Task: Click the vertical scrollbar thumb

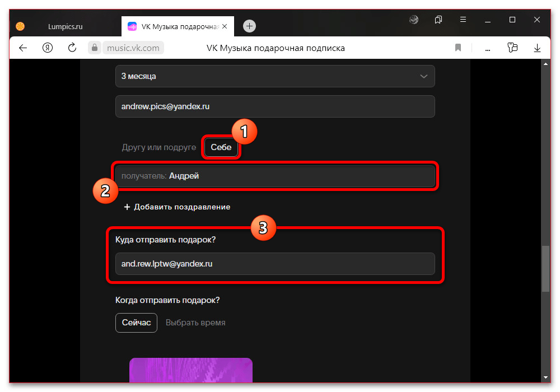Action: (x=545, y=268)
